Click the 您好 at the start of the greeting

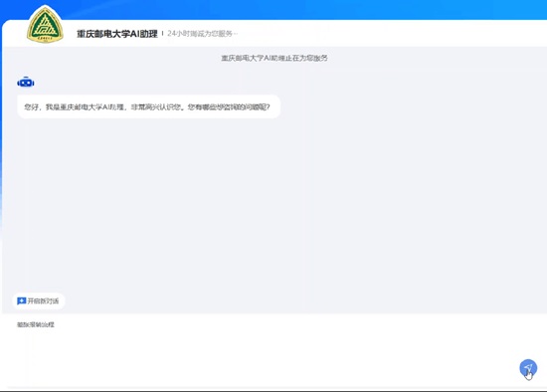tap(32, 106)
